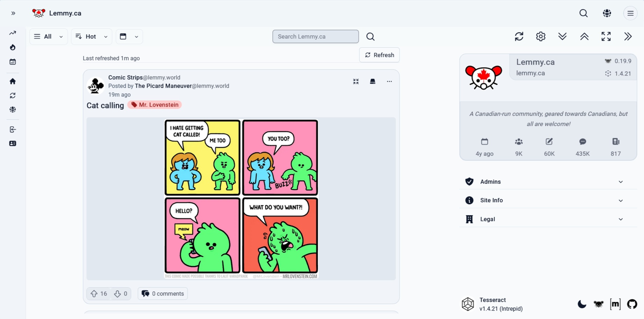Click the 'v1.4.21 (Intrepid)' footer text

(x=501, y=309)
